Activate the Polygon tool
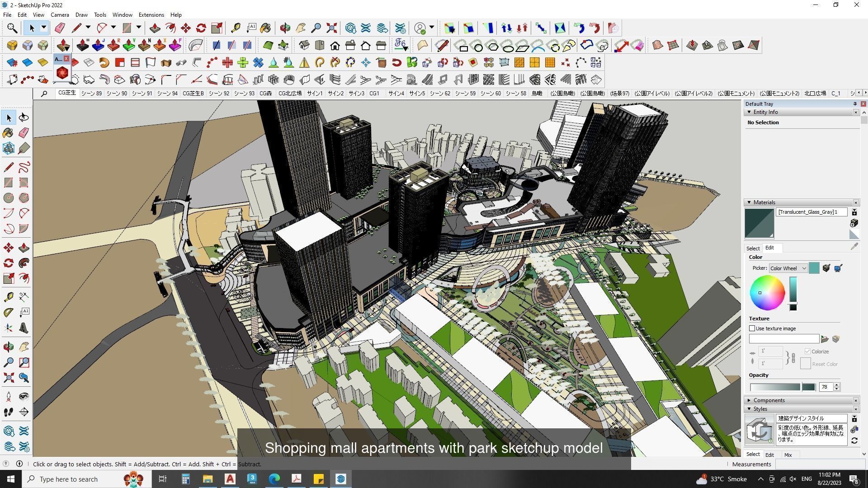Viewport: 868px width, 488px height. pos(24,198)
